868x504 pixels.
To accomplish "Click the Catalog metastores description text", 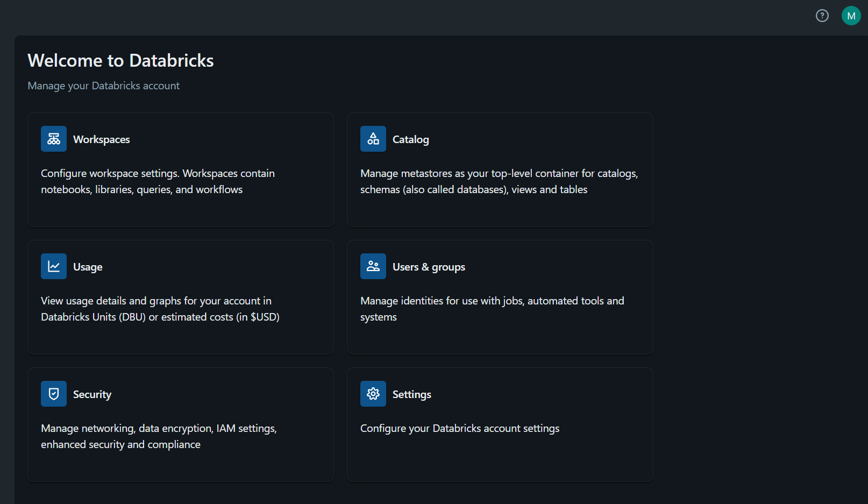I will (499, 181).
